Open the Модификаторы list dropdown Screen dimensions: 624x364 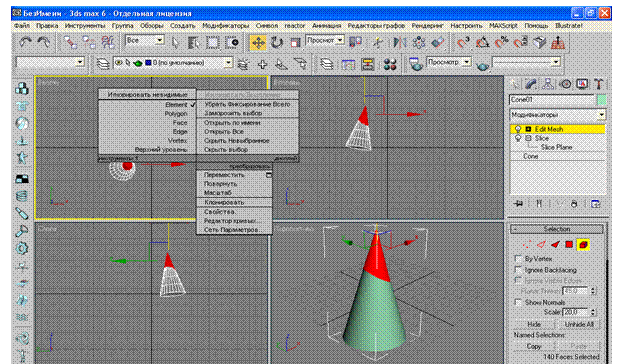tap(557, 115)
